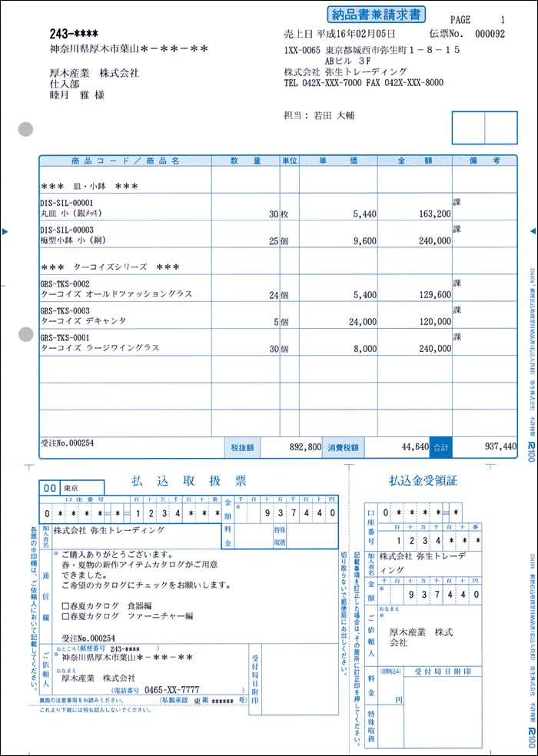Select product code GRS-TKS-0002

pos(65,284)
